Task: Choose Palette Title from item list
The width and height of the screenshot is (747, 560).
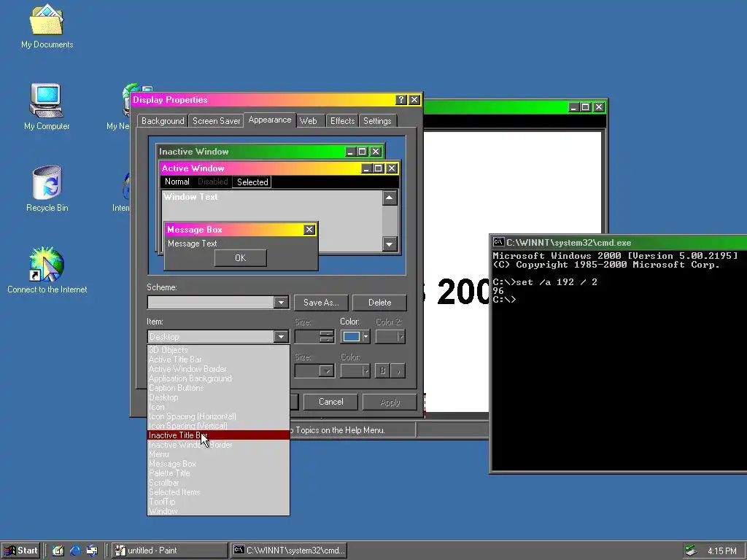Action: point(218,473)
